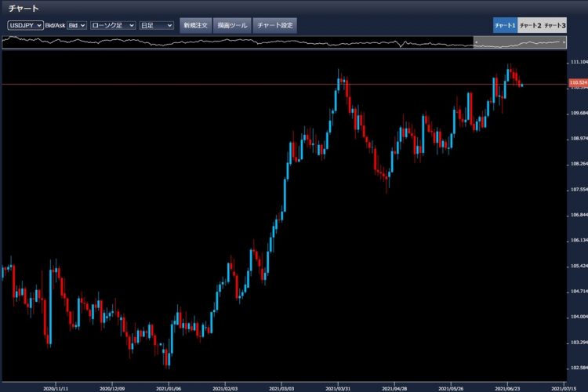Open チャート設定 chart settings
Image resolution: width=588 pixels, height=392 pixels.
pyautogui.click(x=275, y=26)
